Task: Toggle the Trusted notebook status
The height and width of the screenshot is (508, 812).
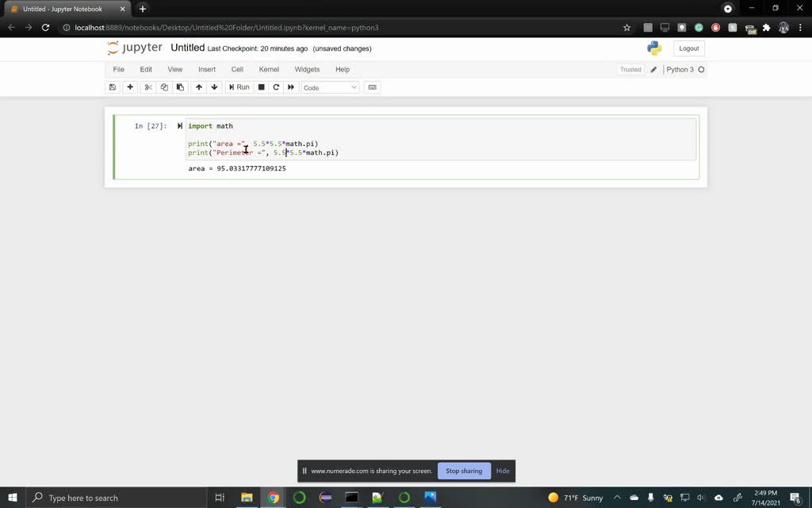Action: pos(630,70)
